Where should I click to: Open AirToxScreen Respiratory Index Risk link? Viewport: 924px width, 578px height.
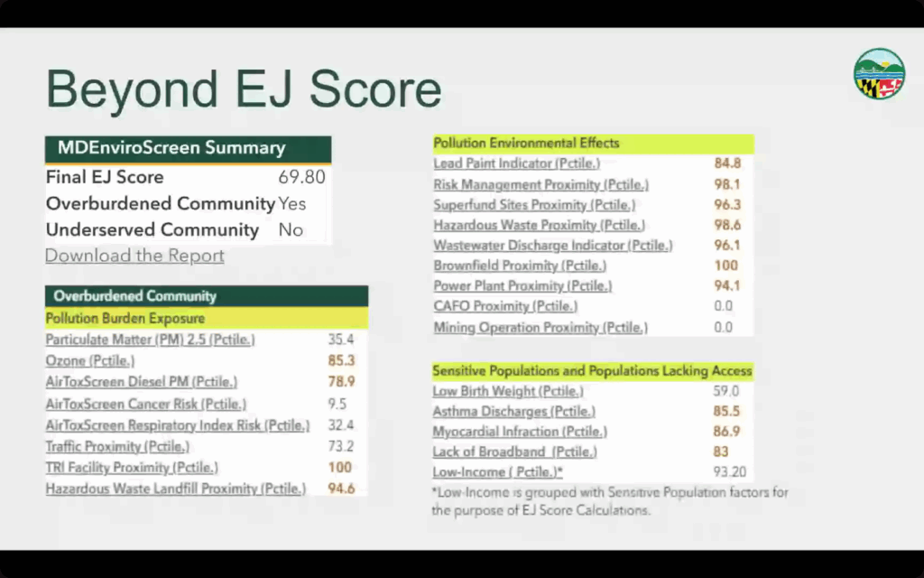point(177,425)
